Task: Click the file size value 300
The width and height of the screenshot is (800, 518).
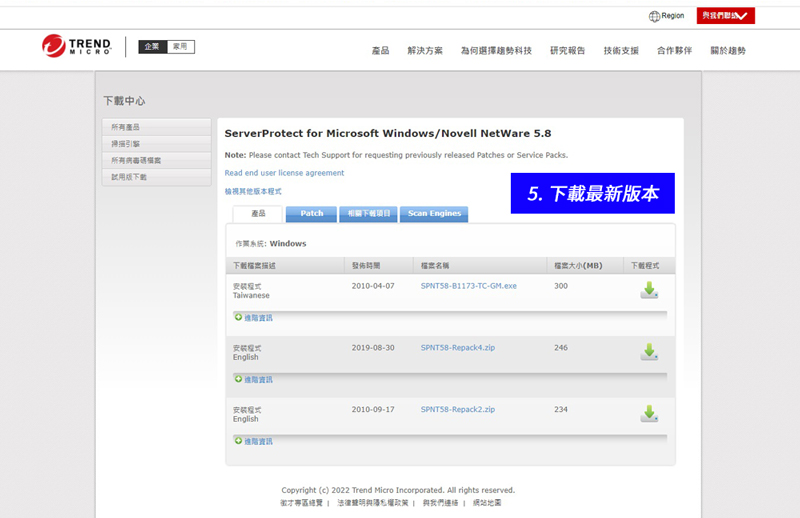Action: (x=561, y=286)
